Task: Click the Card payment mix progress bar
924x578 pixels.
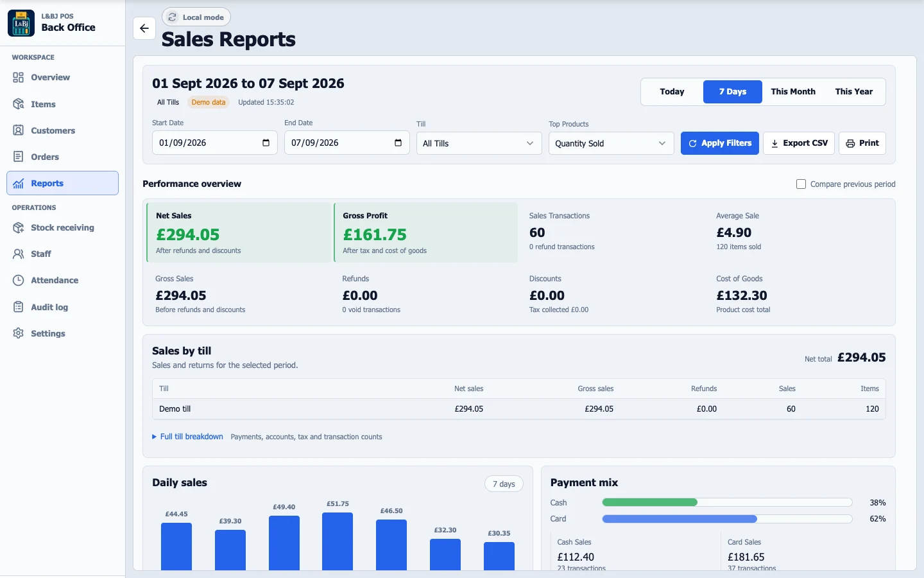Action: coord(727,519)
